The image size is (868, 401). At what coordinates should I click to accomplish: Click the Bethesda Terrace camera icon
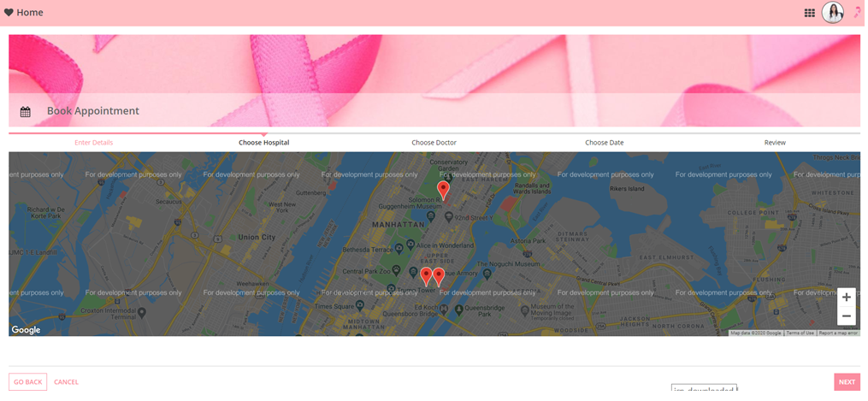coord(398,248)
